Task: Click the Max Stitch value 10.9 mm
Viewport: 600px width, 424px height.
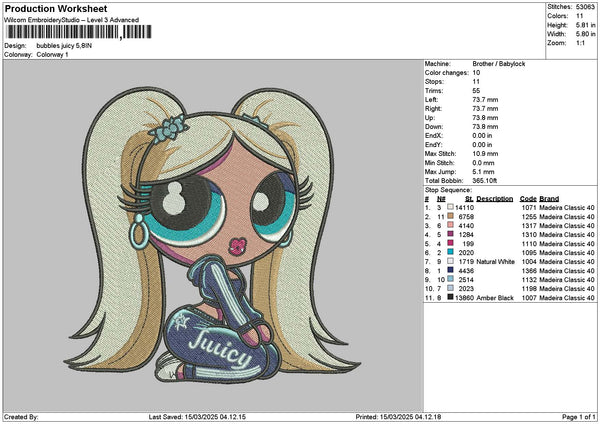Action: (485, 154)
